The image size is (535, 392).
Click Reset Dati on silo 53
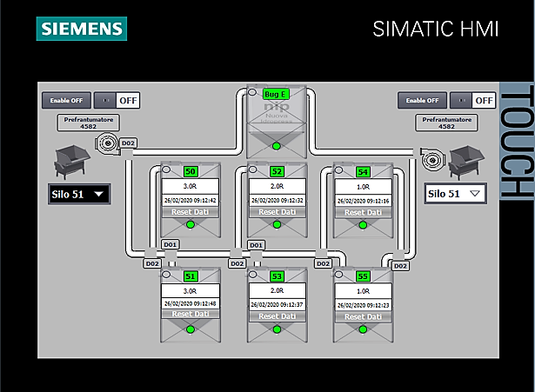click(x=277, y=316)
